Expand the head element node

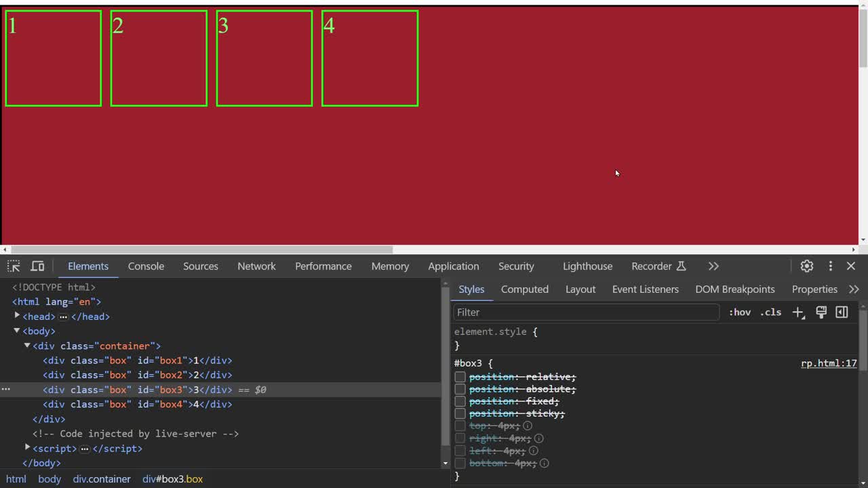(17, 316)
